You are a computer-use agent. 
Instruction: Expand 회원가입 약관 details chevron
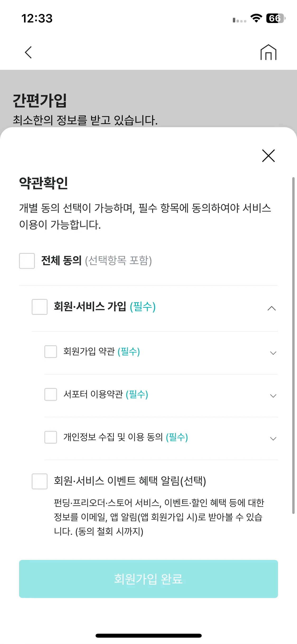tap(273, 353)
